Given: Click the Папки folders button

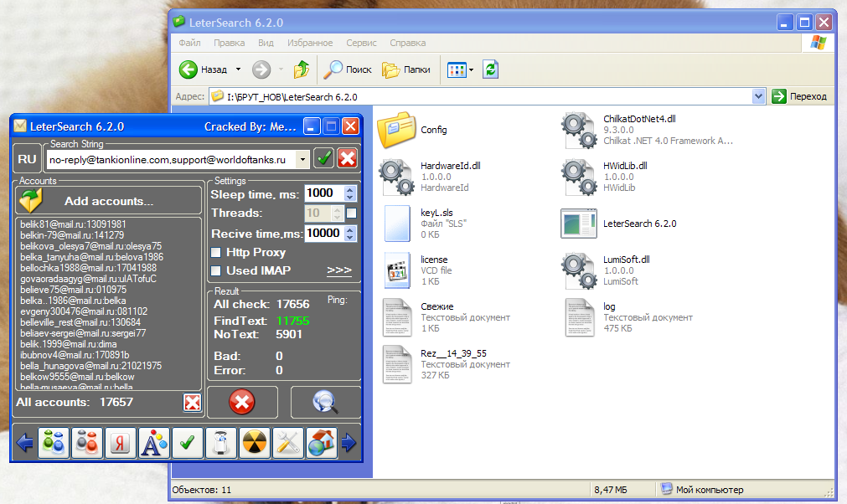Looking at the screenshot, I should 406,69.
